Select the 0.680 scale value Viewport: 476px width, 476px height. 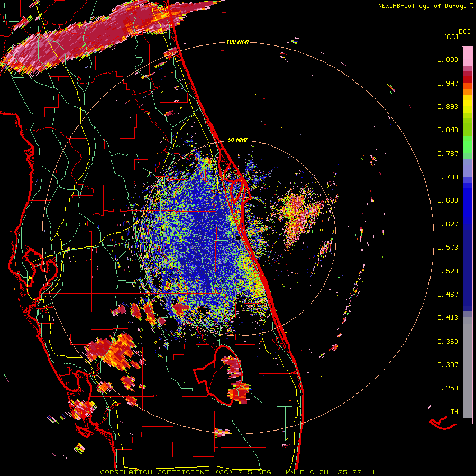[x=448, y=200]
